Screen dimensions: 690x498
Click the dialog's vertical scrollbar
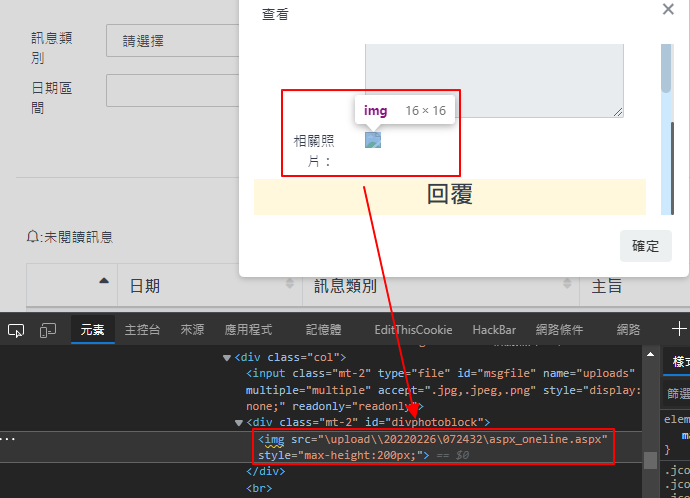[667, 129]
